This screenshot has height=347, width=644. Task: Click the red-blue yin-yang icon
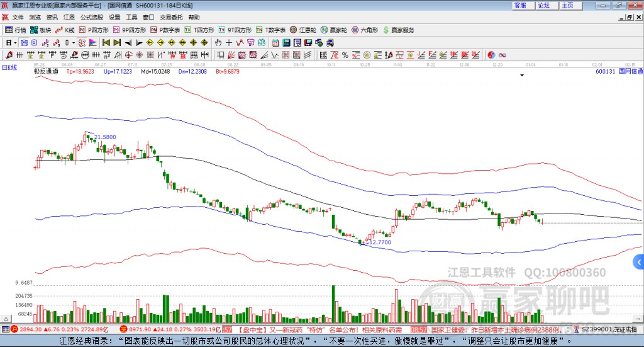pos(491,55)
